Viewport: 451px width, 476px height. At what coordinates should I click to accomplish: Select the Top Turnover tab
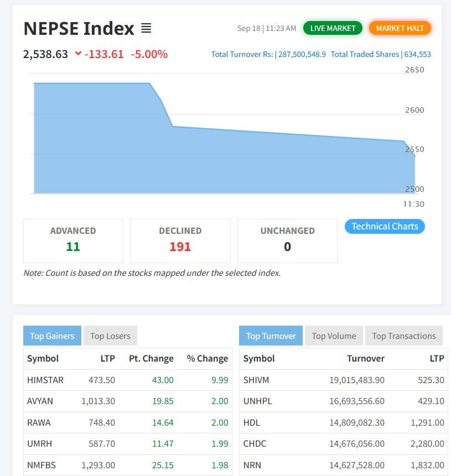click(271, 336)
